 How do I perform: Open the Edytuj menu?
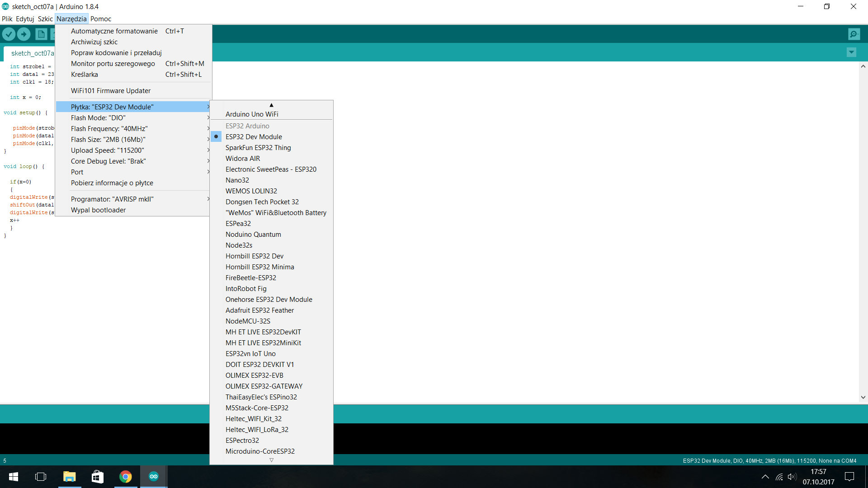click(x=25, y=19)
